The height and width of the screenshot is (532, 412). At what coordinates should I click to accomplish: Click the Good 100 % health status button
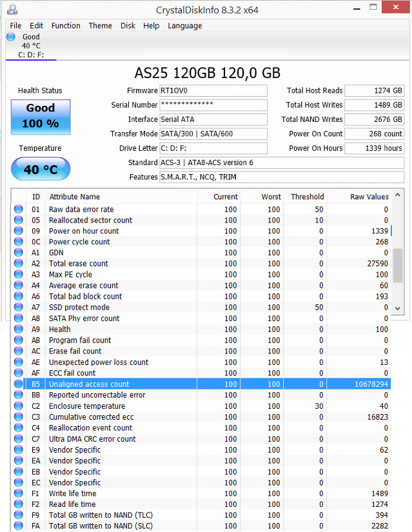[x=41, y=117]
